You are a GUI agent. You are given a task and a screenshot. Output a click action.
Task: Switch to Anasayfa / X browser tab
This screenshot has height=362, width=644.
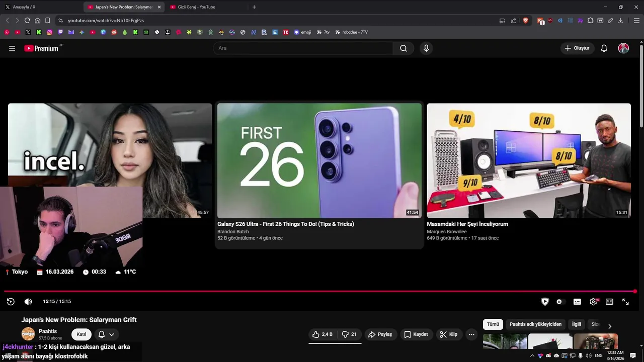pos(40,7)
